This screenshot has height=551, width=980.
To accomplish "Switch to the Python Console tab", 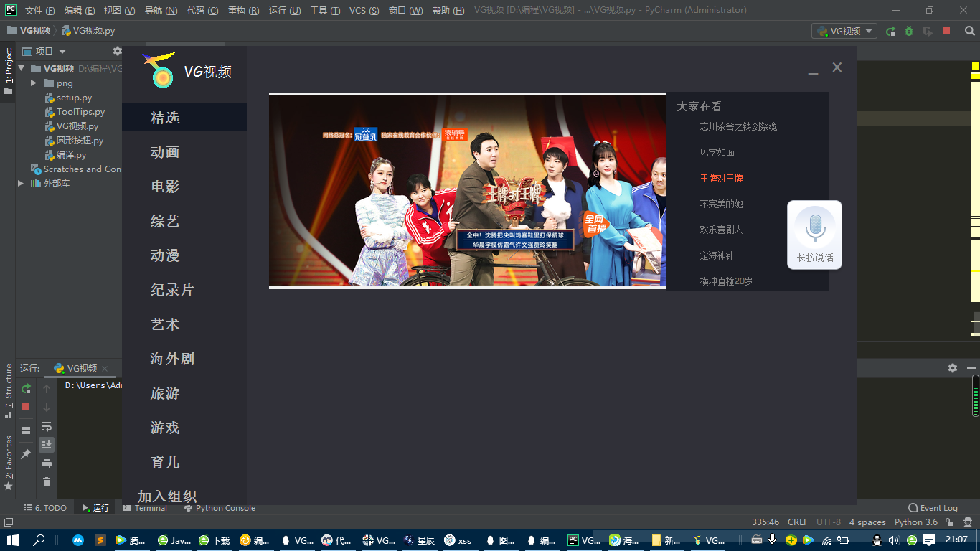I will point(220,508).
